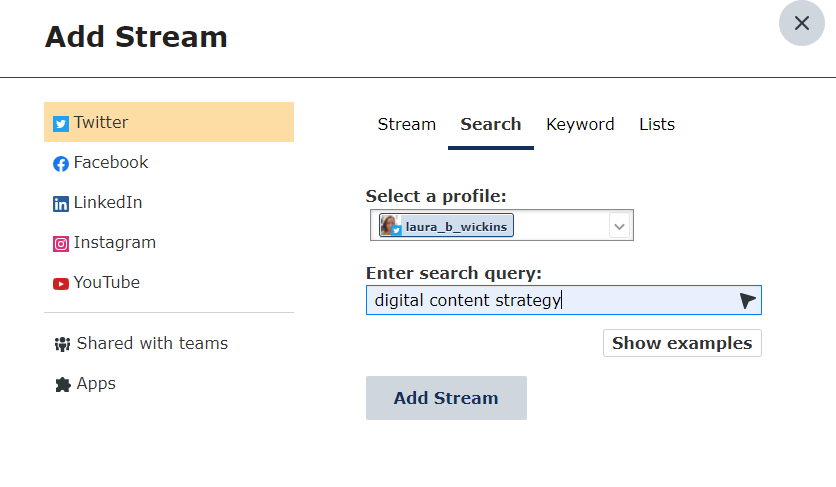Screen dimensions: 836x487
Task: Click the Instagram camera icon
Action: [x=61, y=244]
